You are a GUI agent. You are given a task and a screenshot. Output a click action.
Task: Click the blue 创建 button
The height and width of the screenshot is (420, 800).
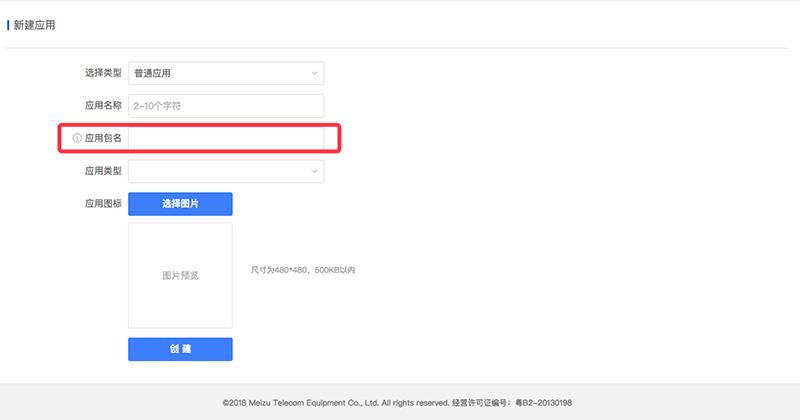pos(180,349)
